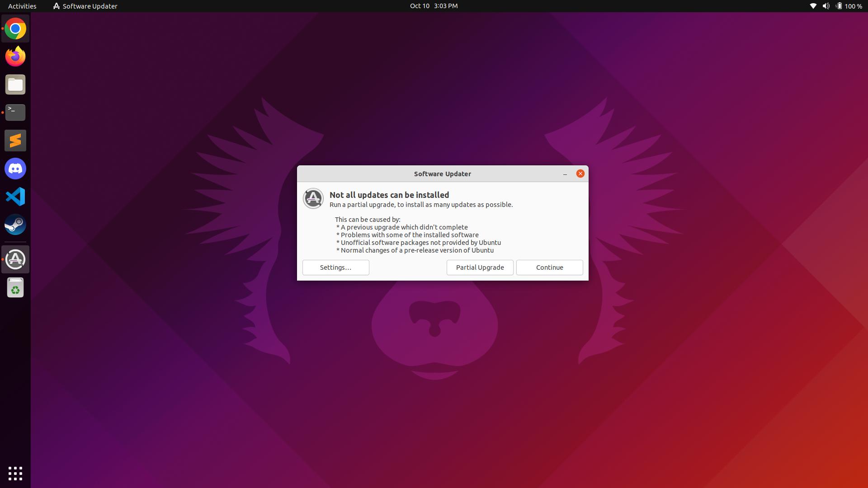Open the Trash bin
The height and width of the screenshot is (488, 868).
15,287
